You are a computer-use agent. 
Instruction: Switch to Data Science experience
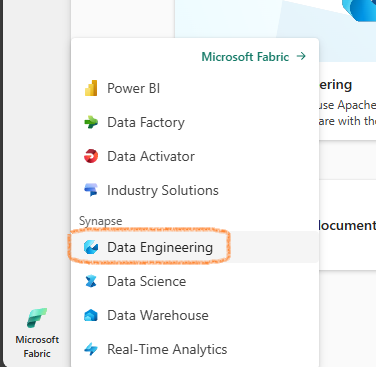point(146,281)
